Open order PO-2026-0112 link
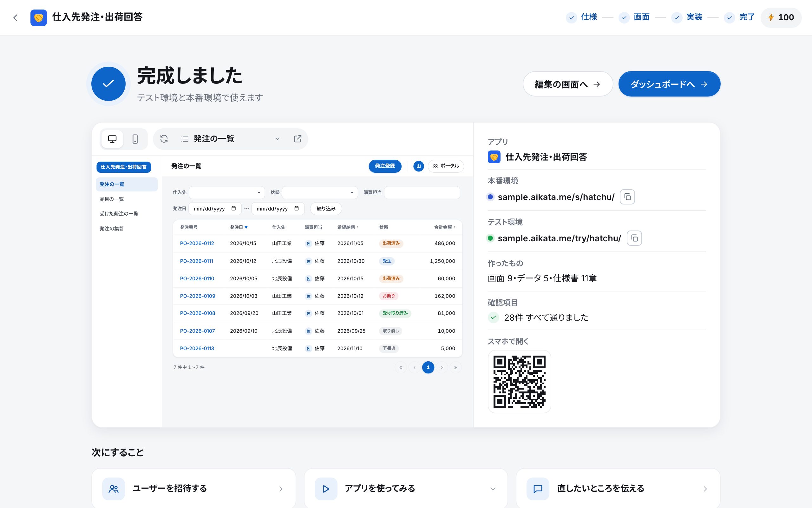Image resolution: width=812 pixels, height=508 pixels. 197,243
